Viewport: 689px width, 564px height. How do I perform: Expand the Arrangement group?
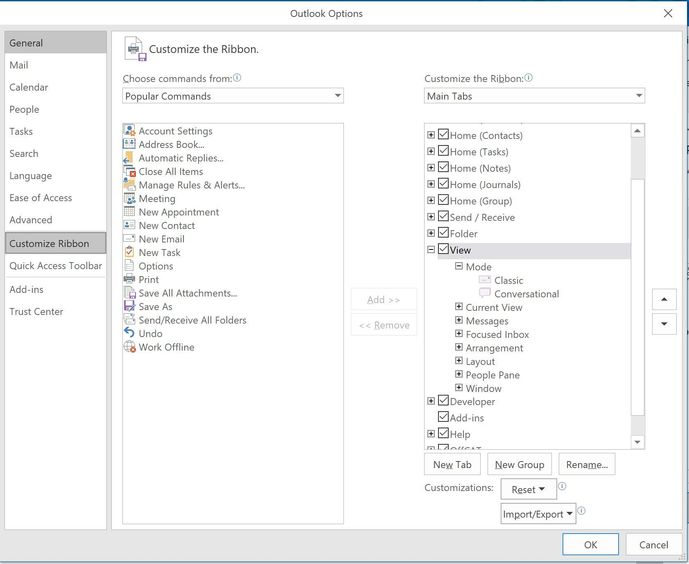coord(459,347)
